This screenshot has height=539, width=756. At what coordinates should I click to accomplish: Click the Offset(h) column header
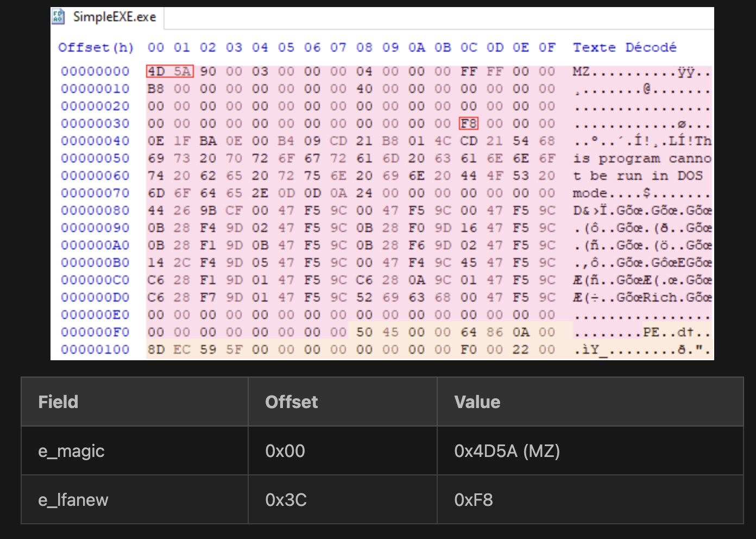(x=96, y=48)
